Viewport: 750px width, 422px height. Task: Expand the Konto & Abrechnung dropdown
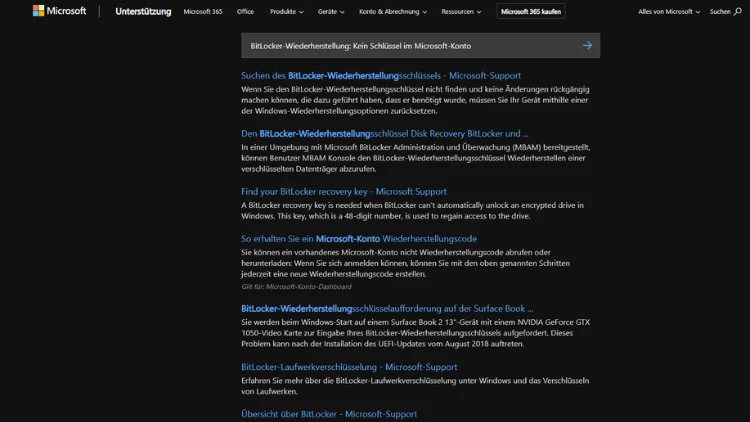tap(393, 11)
